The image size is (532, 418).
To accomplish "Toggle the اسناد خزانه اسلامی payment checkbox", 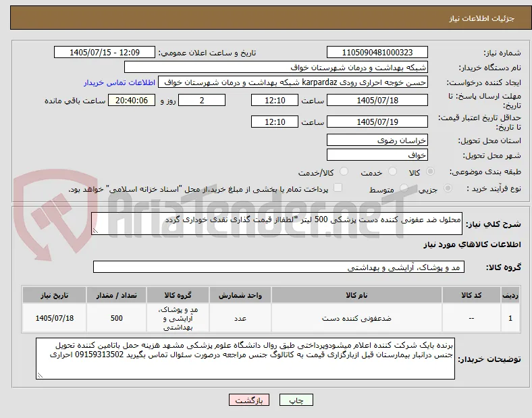I will pyautogui.click(x=338, y=188).
